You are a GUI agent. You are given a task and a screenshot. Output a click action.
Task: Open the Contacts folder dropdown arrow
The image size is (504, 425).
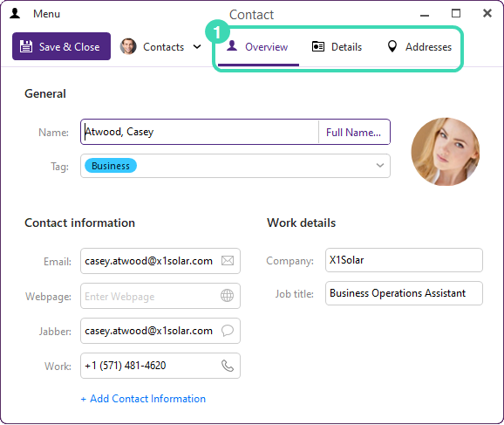click(197, 47)
